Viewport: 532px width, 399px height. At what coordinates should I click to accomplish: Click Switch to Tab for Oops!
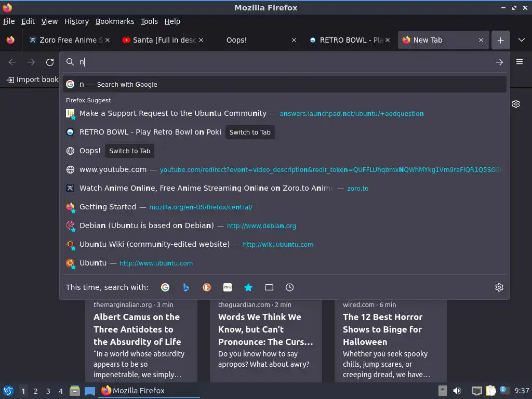[129, 151]
